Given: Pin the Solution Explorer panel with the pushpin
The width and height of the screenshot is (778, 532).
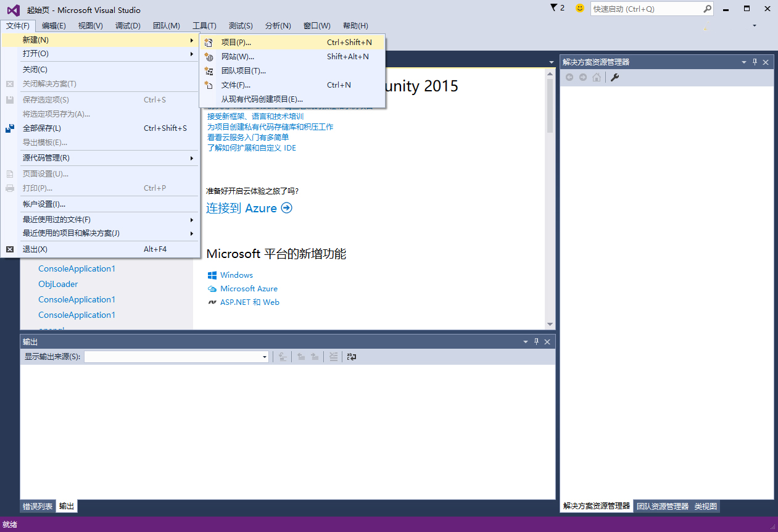Looking at the screenshot, I should point(755,62).
